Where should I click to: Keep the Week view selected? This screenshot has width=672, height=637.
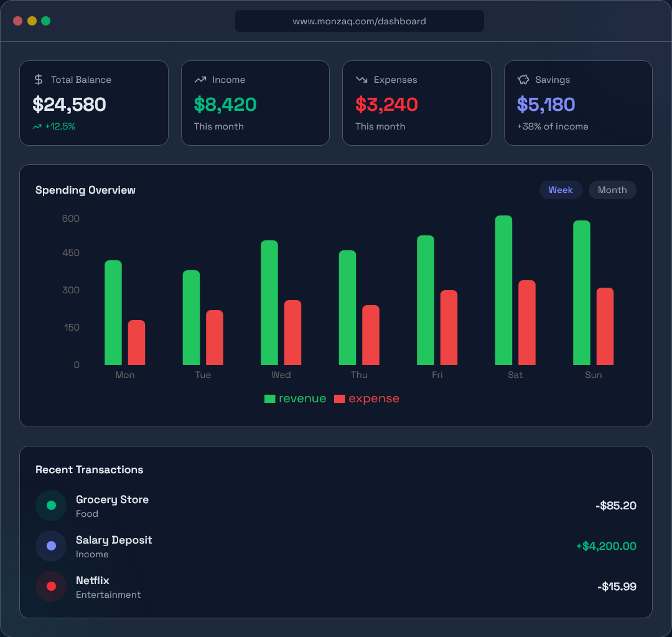point(561,190)
